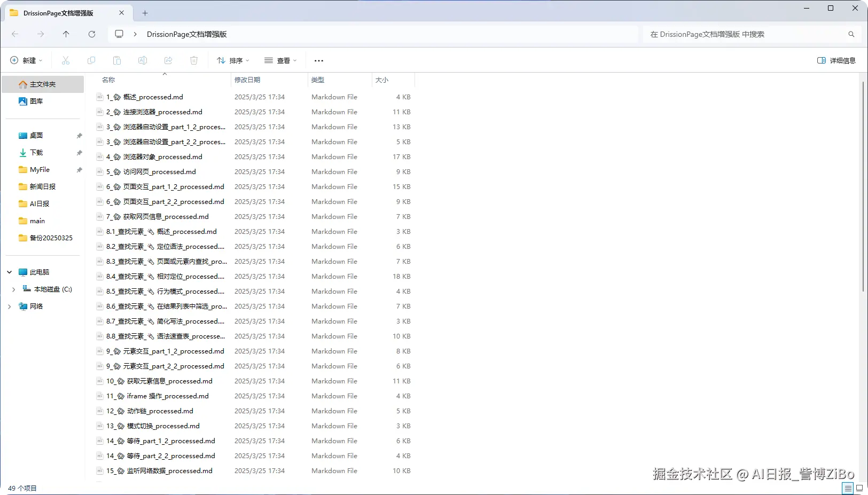Click DrissionPage文档增强版 breadcrumb in address bar
Viewport: 868px width, 495px height.
tap(187, 34)
